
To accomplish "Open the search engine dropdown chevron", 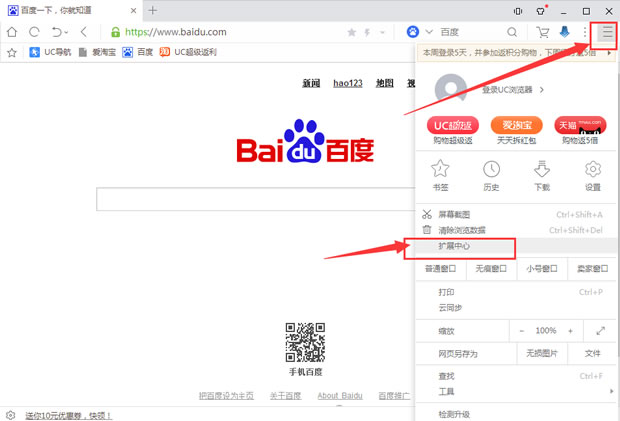I will click(x=429, y=32).
